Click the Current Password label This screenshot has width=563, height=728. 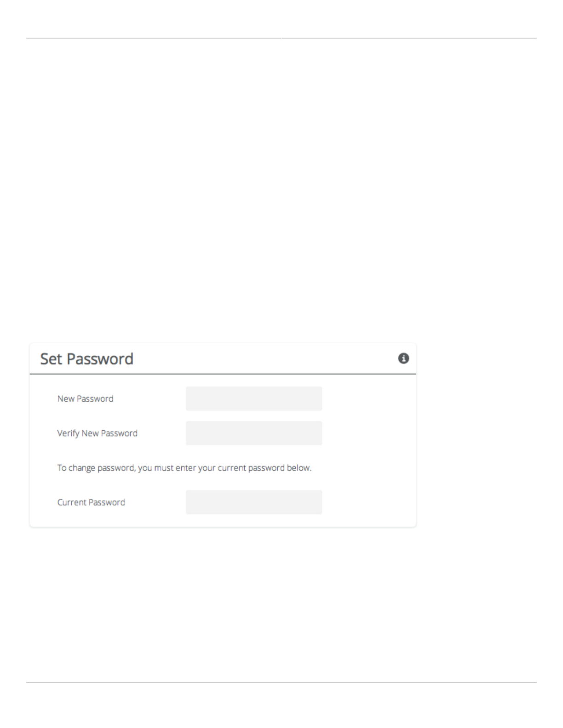pyautogui.click(x=91, y=502)
